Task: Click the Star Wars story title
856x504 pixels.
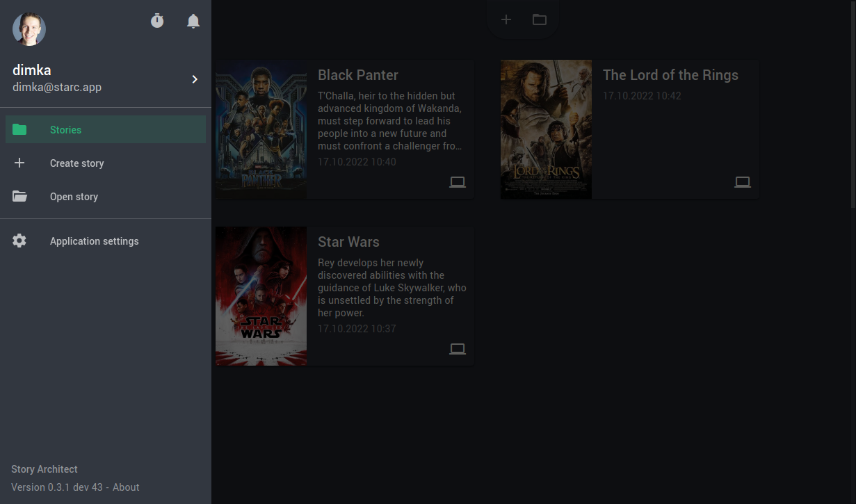Action: (348, 242)
